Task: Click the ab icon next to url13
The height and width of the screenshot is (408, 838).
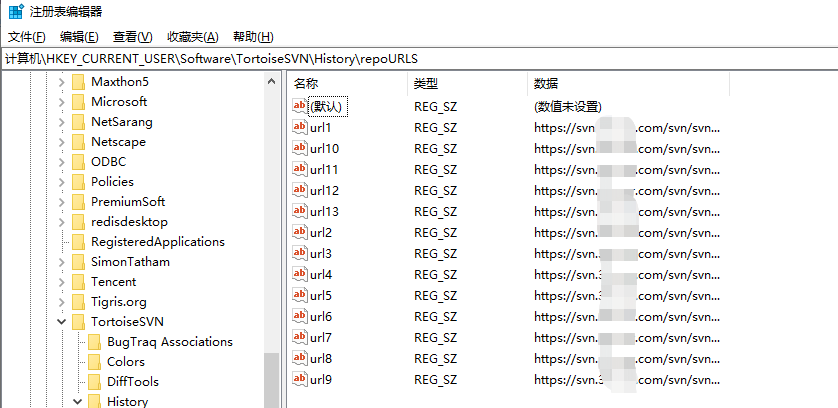Action: pos(300,211)
